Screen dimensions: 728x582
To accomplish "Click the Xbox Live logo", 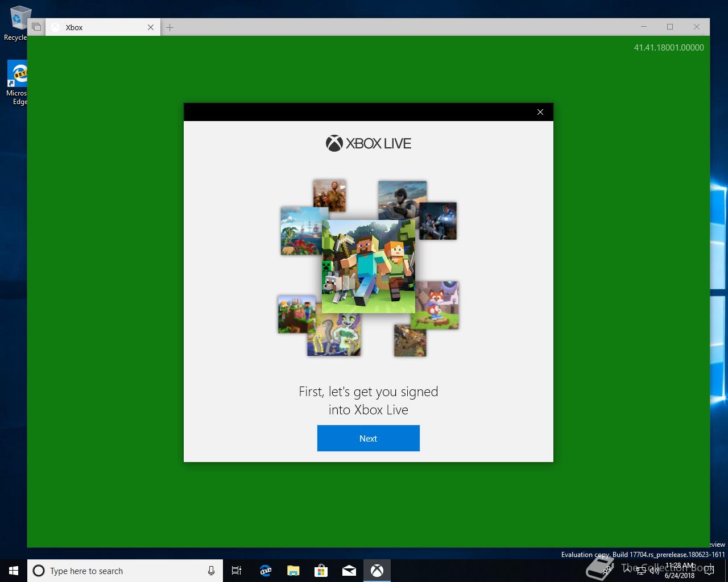I will pyautogui.click(x=368, y=143).
